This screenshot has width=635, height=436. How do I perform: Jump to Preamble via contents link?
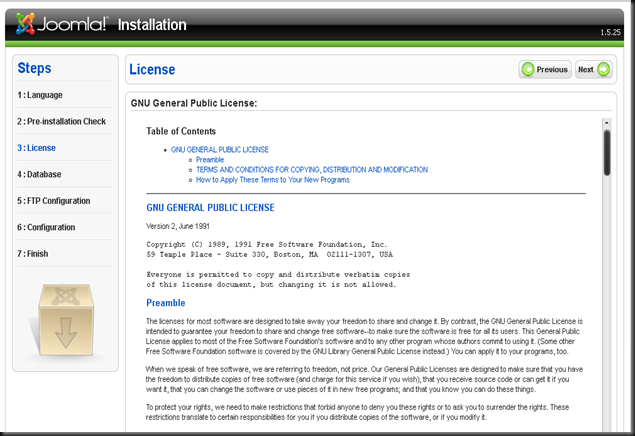click(210, 160)
